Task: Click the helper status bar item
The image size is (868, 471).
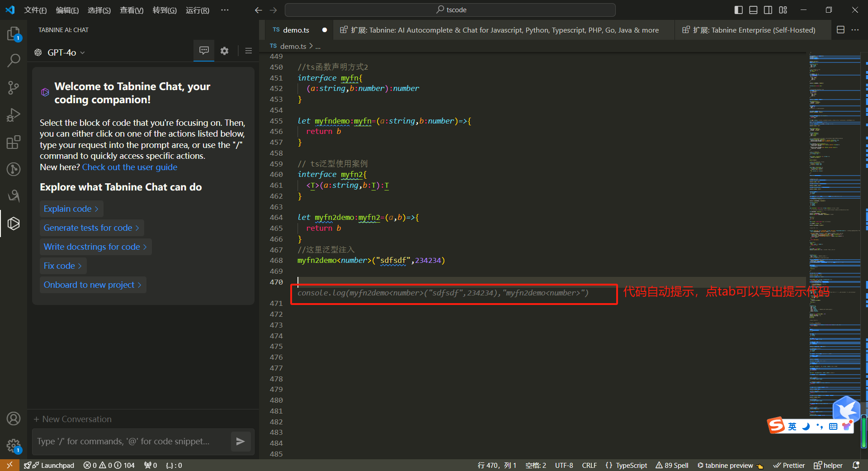Action: coord(828,465)
